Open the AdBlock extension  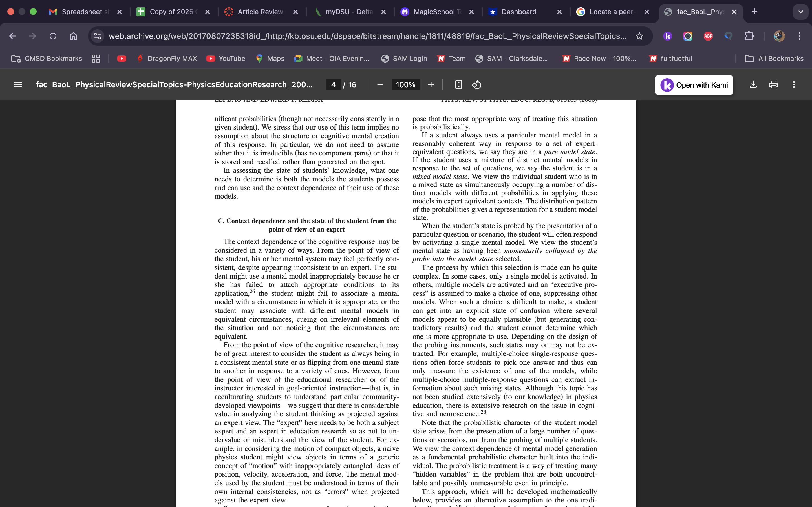point(708,36)
